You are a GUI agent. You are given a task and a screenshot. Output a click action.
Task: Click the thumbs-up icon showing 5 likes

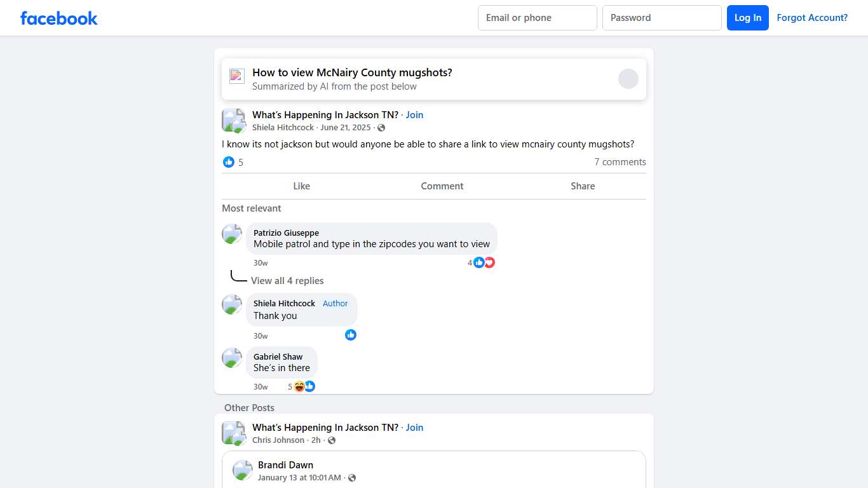tap(228, 162)
